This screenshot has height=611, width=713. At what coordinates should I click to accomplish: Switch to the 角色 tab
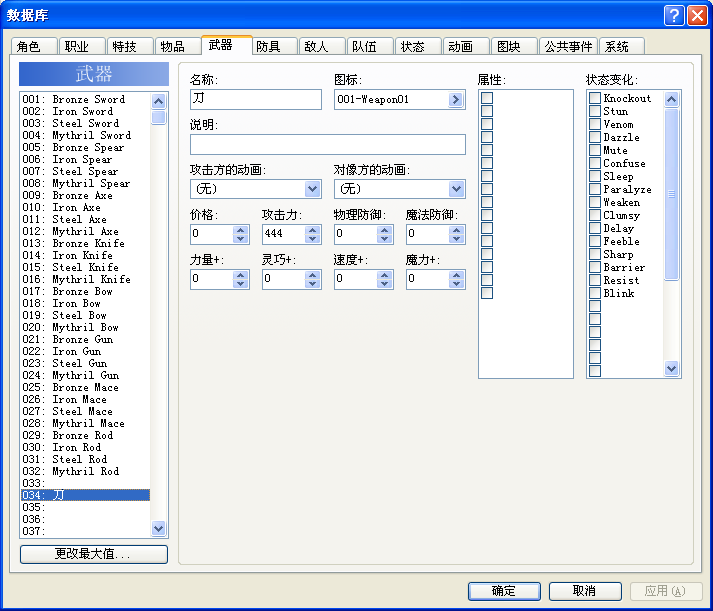point(34,46)
